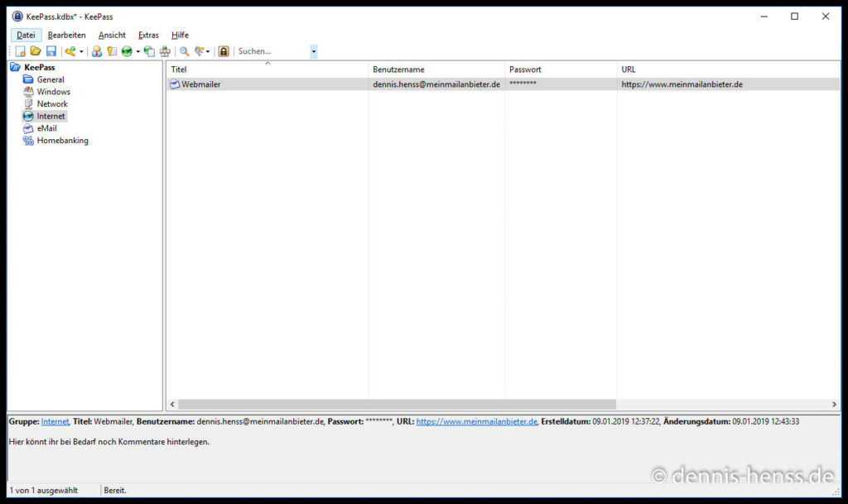Click the Webmailer entry envelope icon
This screenshot has height=504, width=848.
(175, 84)
